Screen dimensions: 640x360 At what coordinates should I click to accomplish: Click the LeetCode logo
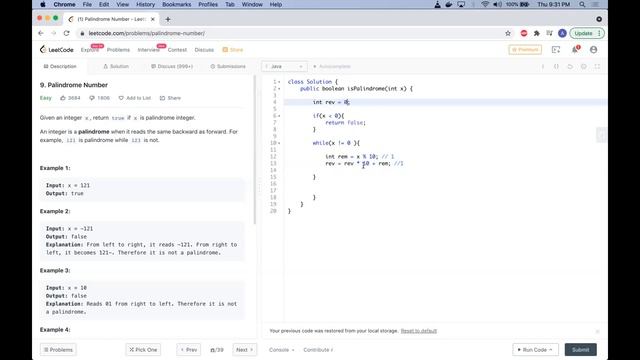pos(57,50)
